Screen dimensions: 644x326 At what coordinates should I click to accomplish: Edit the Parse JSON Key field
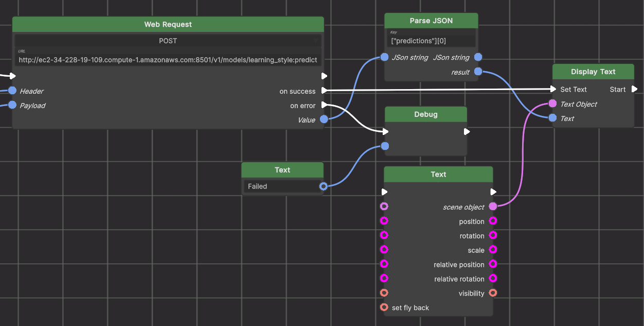[x=431, y=41]
